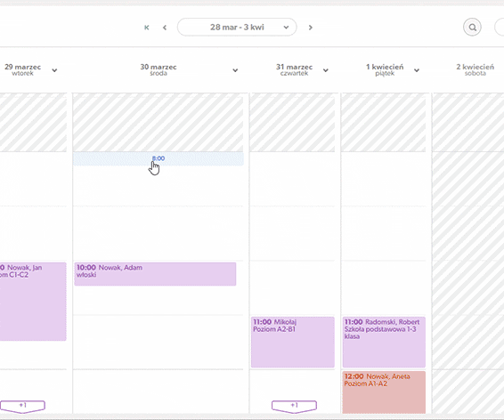Open 12:00 Nowak, Aneta lesson
The width and height of the screenshot is (504, 420).
pyautogui.click(x=384, y=392)
